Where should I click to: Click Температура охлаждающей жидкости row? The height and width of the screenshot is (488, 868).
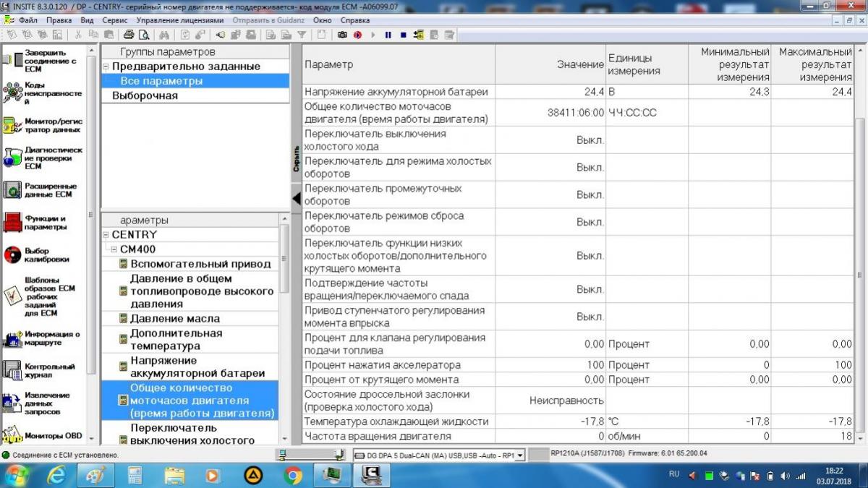click(x=578, y=421)
